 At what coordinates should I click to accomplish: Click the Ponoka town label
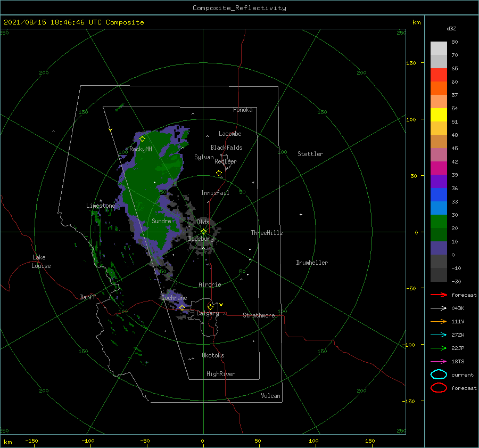click(x=243, y=110)
